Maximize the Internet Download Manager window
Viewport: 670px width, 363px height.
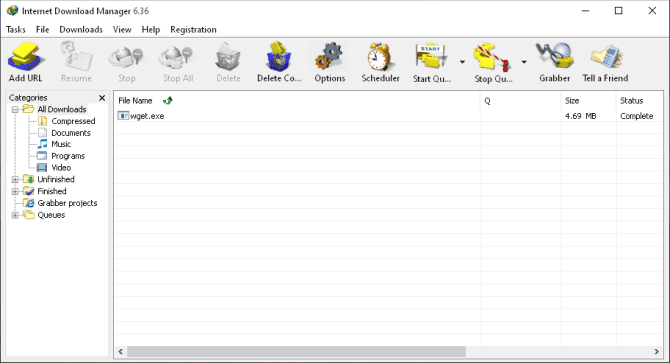[x=618, y=11]
